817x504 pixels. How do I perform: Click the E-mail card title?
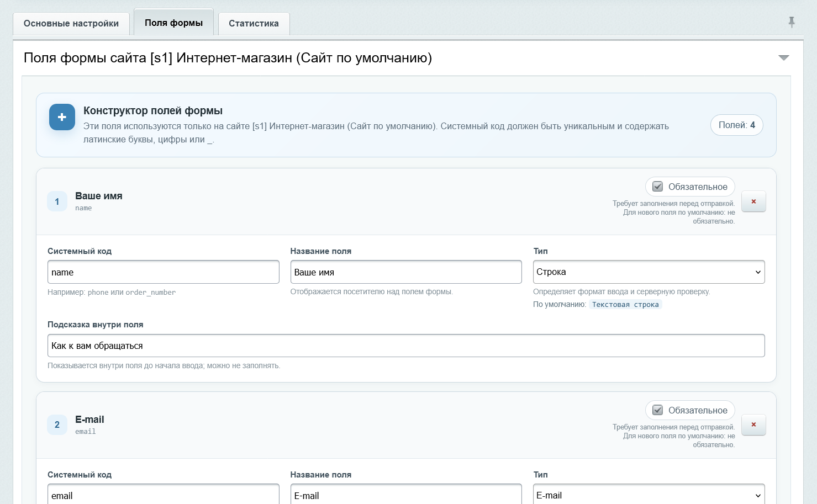(x=89, y=420)
